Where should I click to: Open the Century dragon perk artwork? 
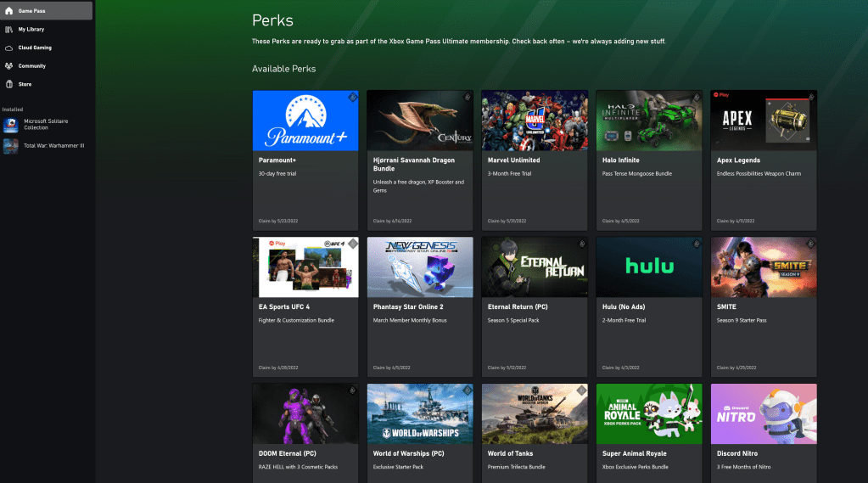[420, 121]
